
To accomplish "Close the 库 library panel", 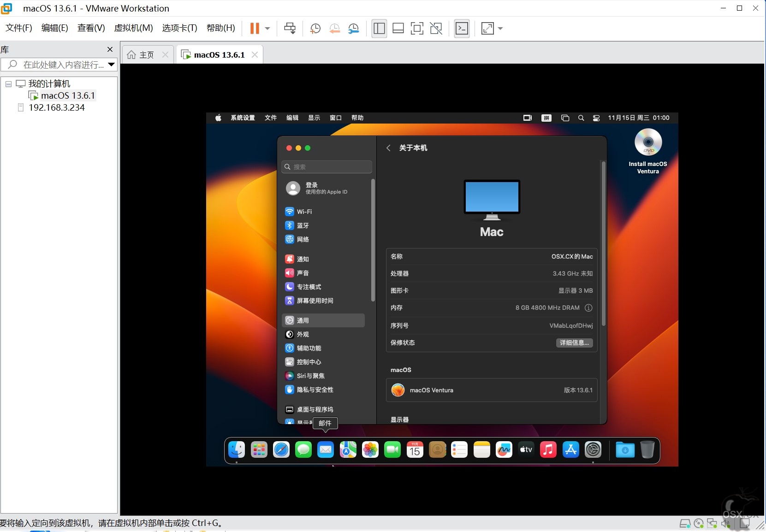I will click(x=110, y=49).
